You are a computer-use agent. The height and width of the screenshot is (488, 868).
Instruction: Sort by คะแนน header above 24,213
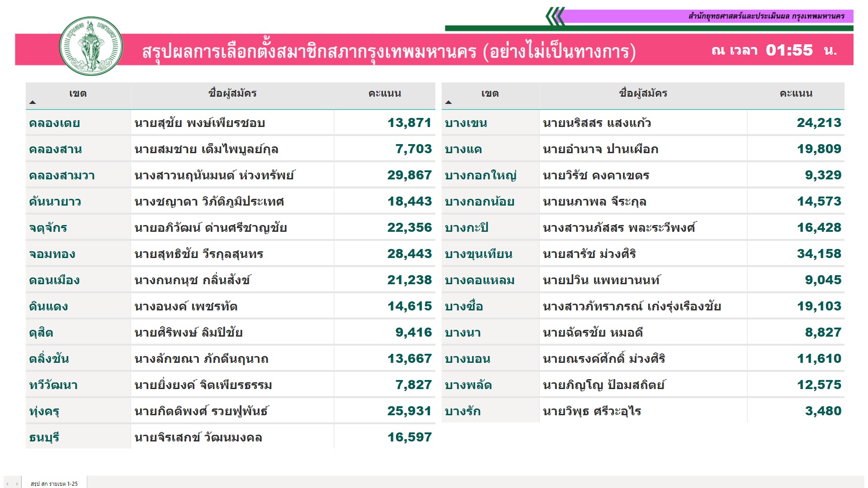[796, 94]
